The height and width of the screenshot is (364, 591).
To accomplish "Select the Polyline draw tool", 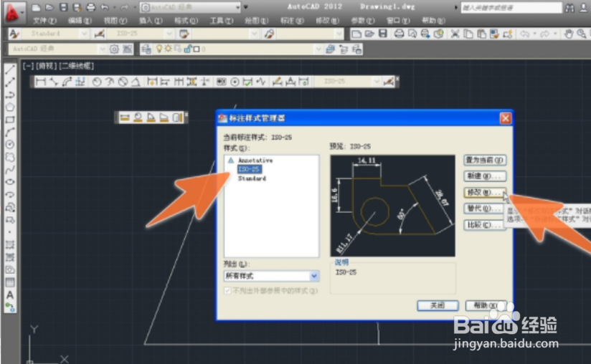I will 10,94.
